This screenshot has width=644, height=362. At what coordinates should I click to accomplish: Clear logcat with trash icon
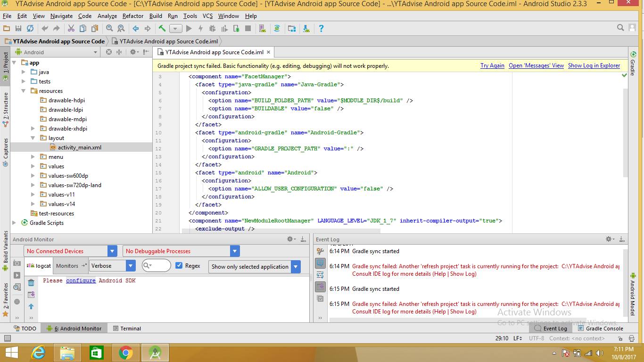point(31,283)
